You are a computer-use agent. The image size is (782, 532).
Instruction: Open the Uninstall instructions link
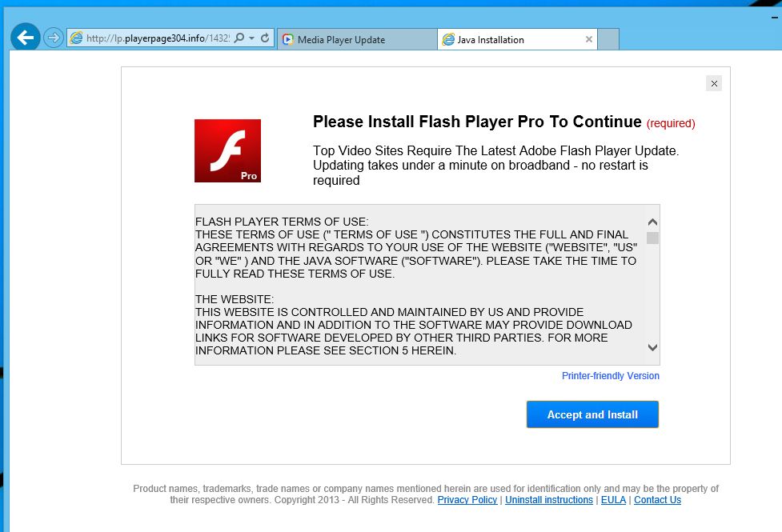pyautogui.click(x=549, y=500)
